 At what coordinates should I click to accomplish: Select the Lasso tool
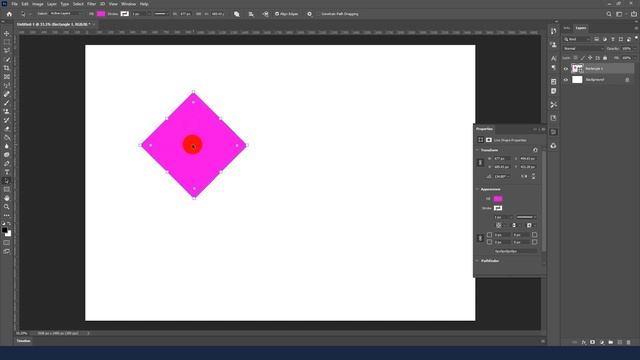coord(7,51)
